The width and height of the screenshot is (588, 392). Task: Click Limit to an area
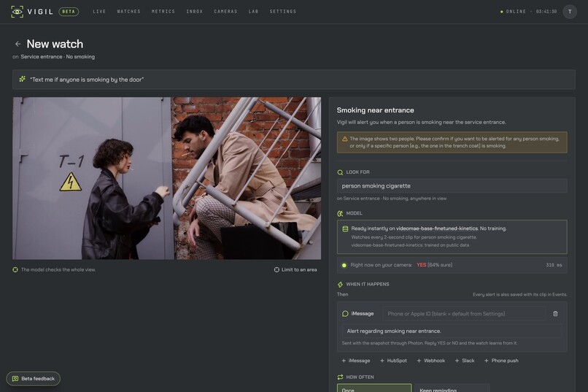295,269
